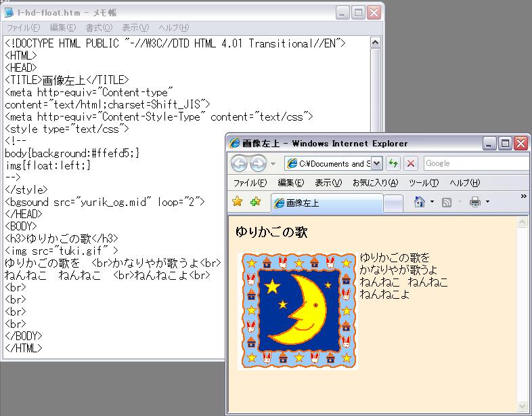The height and width of the screenshot is (416, 532).
Task: Open 編集(E) menu in Notepad
Action: (63, 28)
